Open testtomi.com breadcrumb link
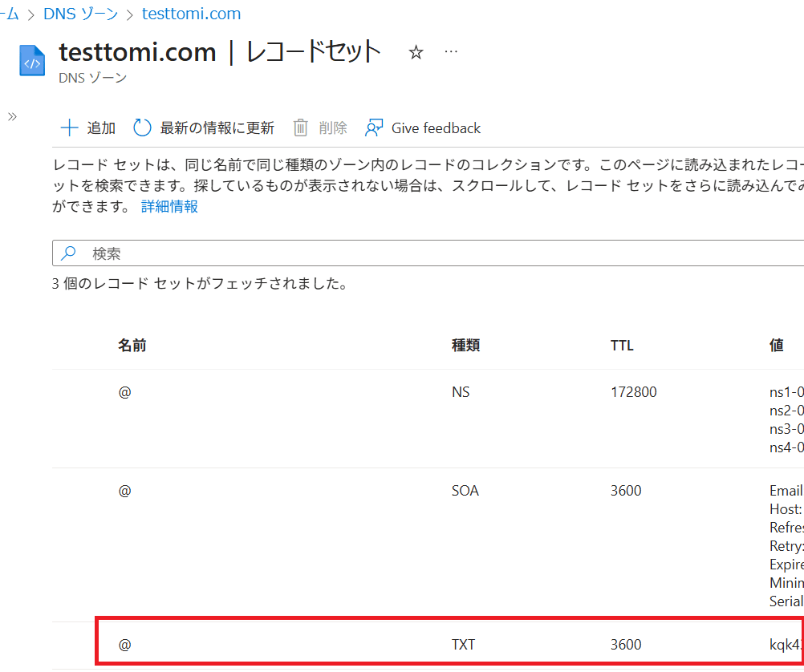 [191, 14]
